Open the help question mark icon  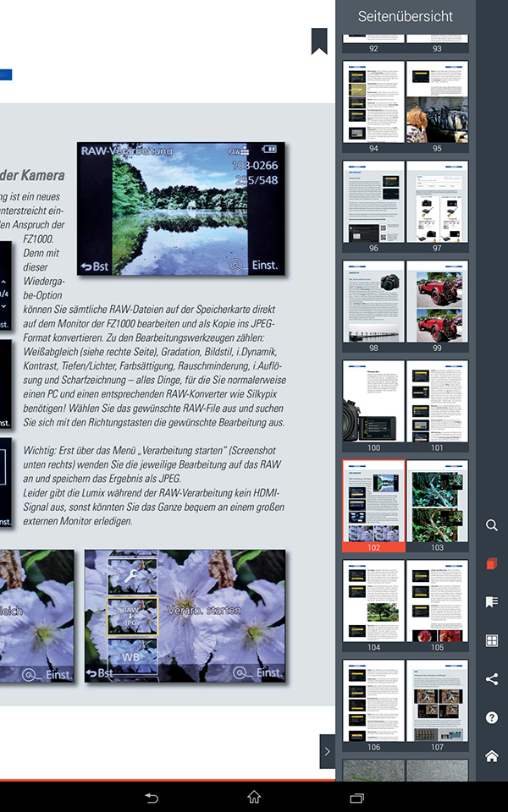click(x=491, y=717)
